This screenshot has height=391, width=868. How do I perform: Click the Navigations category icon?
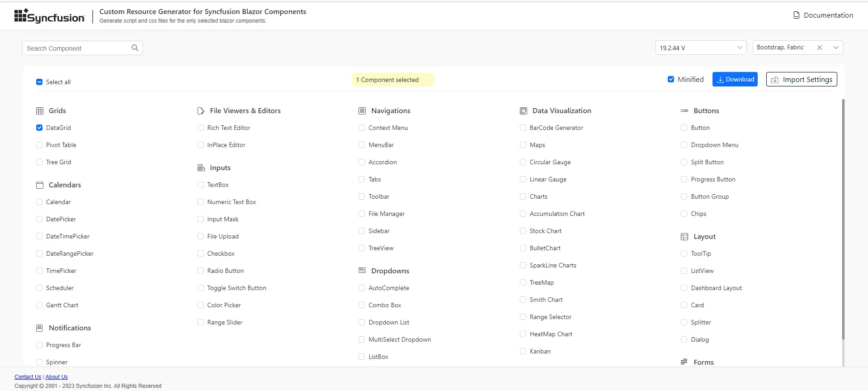click(x=362, y=111)
